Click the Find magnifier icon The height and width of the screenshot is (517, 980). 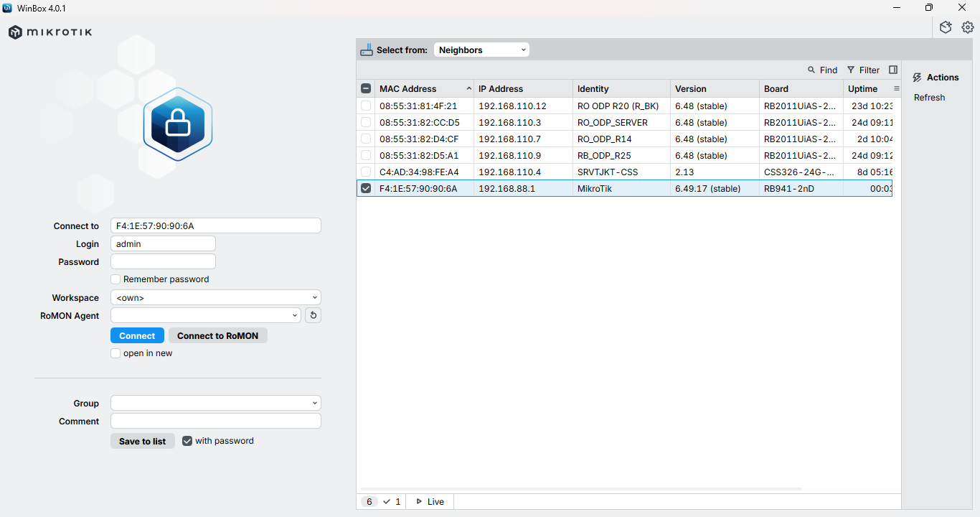tap(811, 70)
